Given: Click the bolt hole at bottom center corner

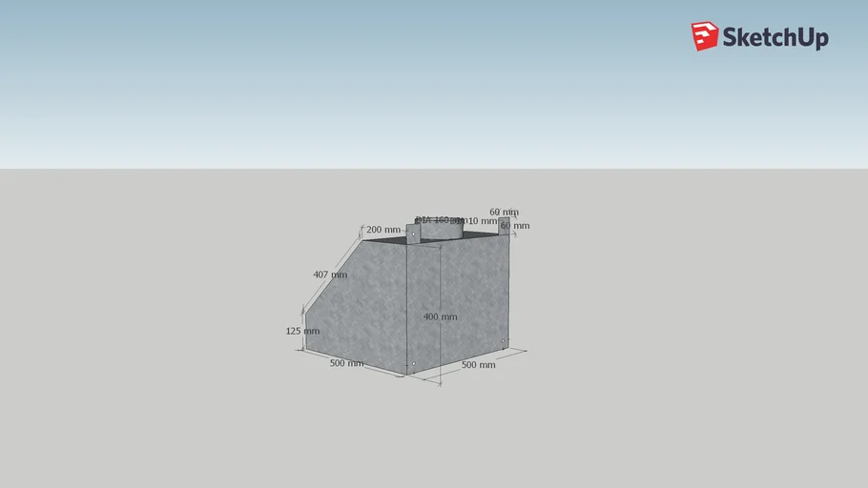Looking at the screenshot, I should click(413, 364).
